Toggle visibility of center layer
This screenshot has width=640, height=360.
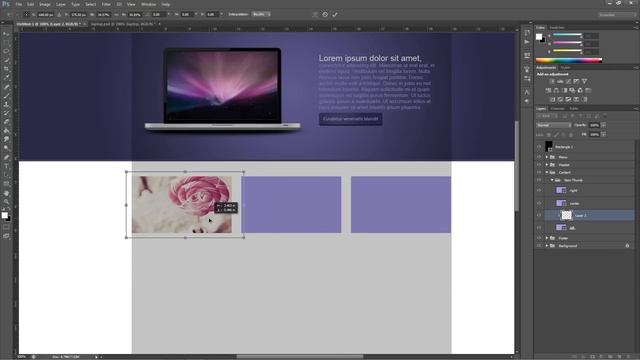coord(539,203)
